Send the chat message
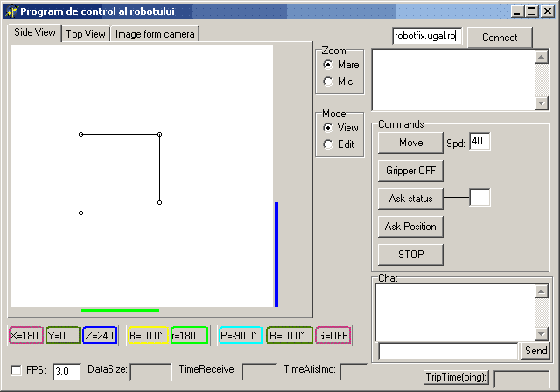The width and height of the screenshot is (560, 392). 535,351
